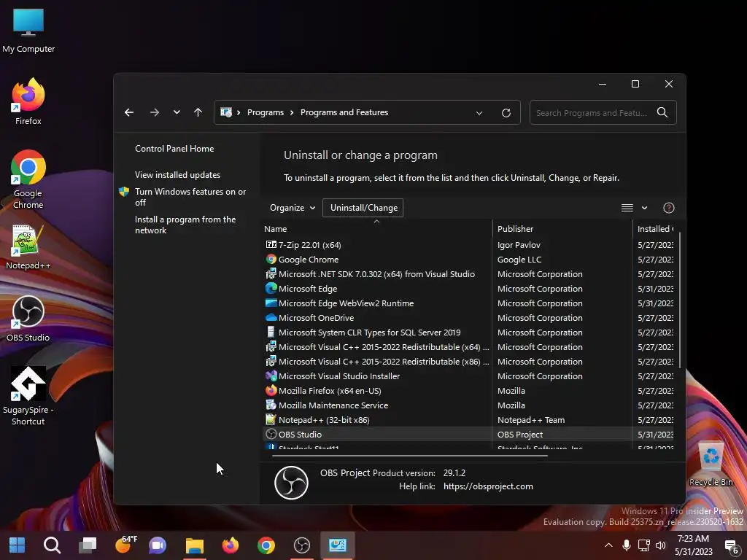Open the Windows Start menu
747x560 pixels.
(x=18, y=545)
